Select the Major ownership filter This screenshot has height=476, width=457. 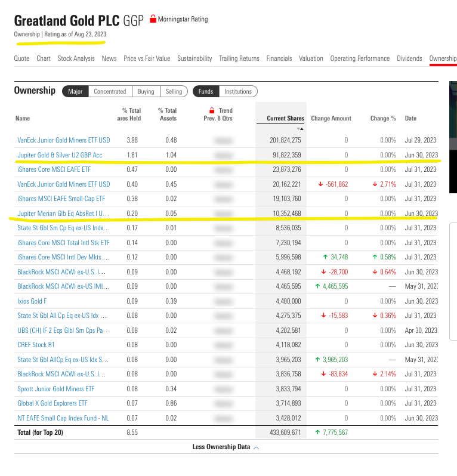click(75, 91)
